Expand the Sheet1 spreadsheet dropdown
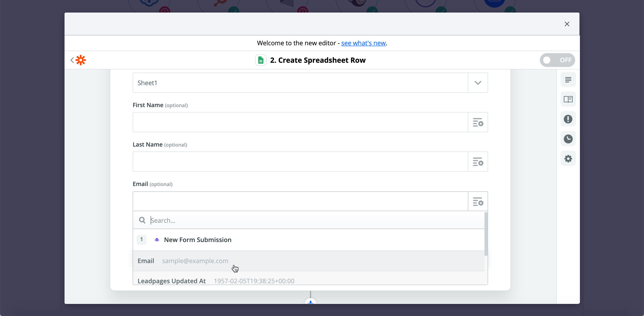 [478, 83]
